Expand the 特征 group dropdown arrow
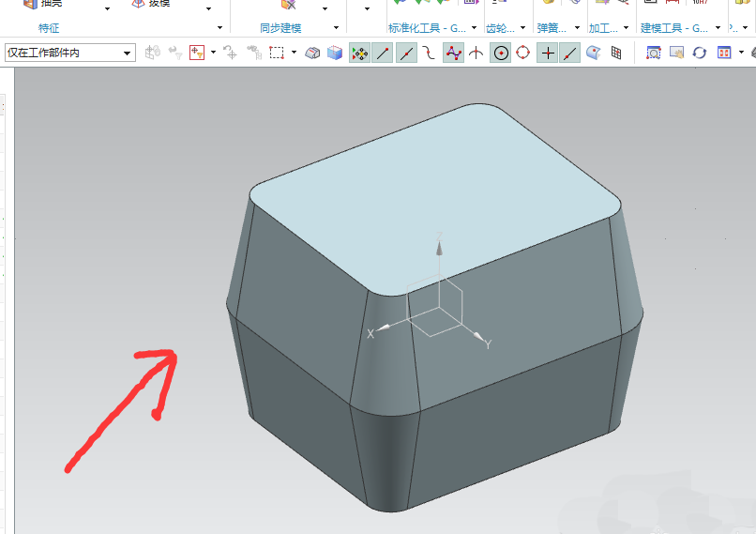This screenshot has width=756, height=534. click(x=219, y=28)
